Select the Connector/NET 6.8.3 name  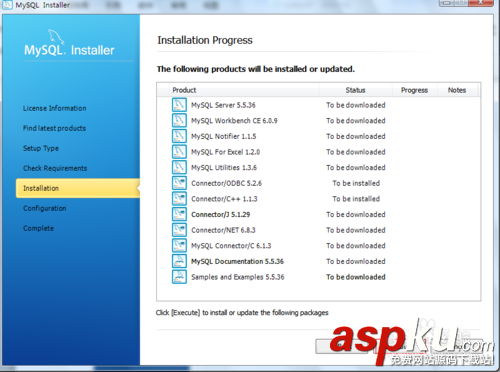pos(223,230)
